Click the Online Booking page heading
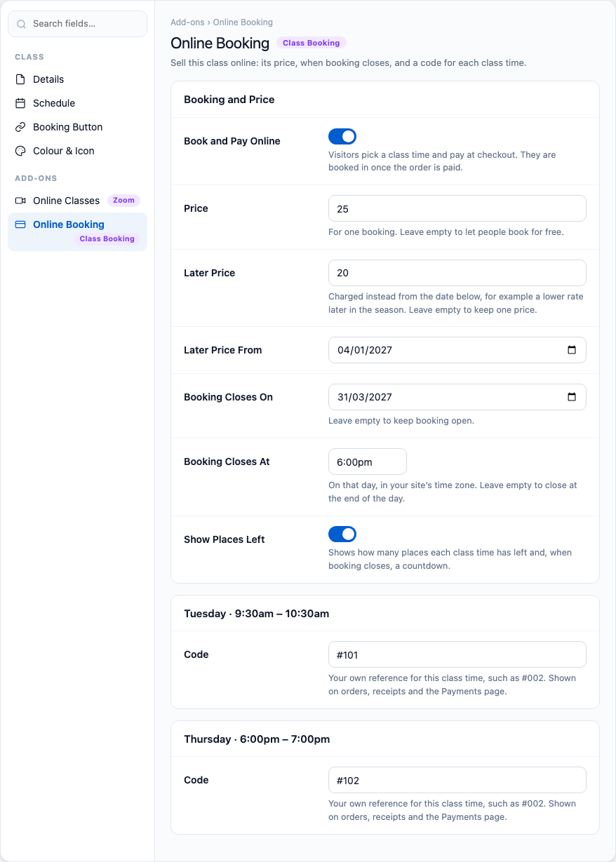The width and height of the screenshot is (616, 862). coord(220,43)
